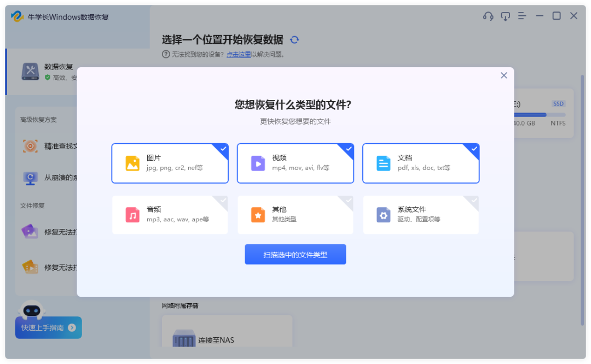Open customer support headset icon
Screen dimensions: 591x364
click(x=488, y=16)
